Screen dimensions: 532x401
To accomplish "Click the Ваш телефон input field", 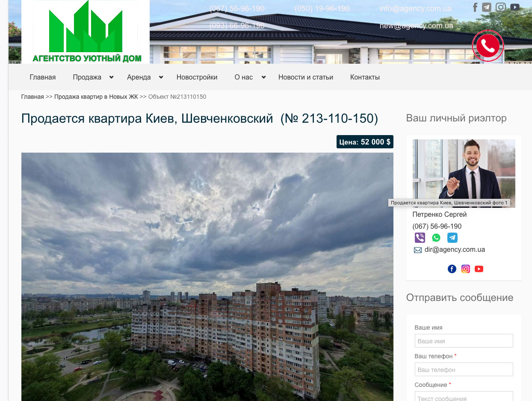I will [x=464, y=369].
